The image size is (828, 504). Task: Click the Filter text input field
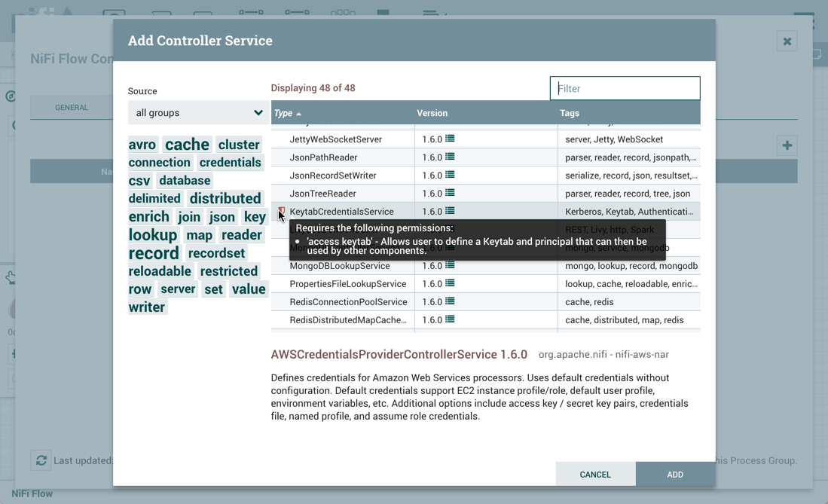(x=625, y=88)
